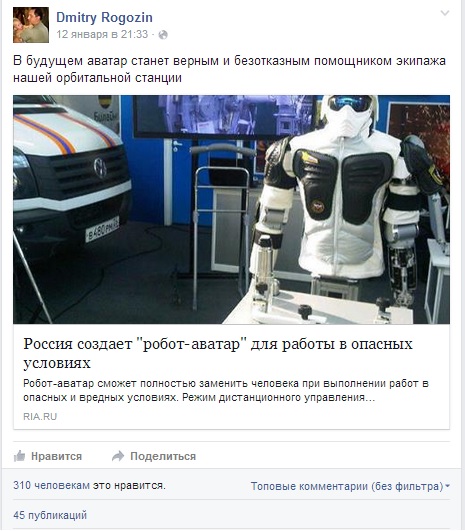Click the comments filter dropdown arrow
This screenshot has height=531, width=465.
click(x=447, y=486)
